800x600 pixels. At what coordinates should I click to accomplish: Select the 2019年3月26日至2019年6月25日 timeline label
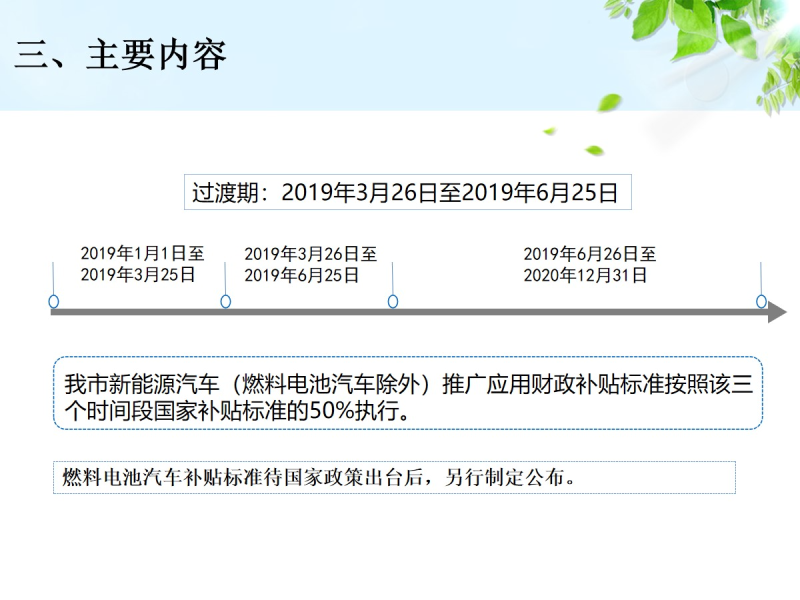pyautogui.click(x=310, y=264)
